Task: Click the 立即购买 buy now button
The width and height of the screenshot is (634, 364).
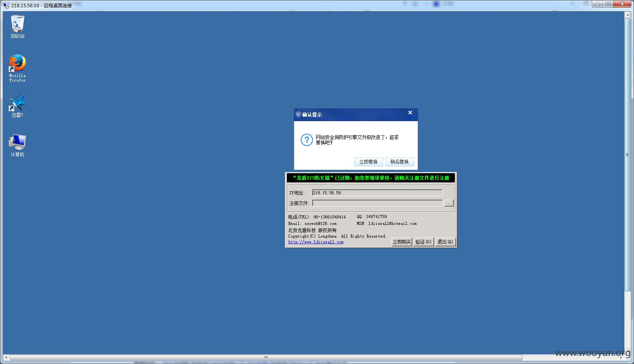Action: (402, 242)
